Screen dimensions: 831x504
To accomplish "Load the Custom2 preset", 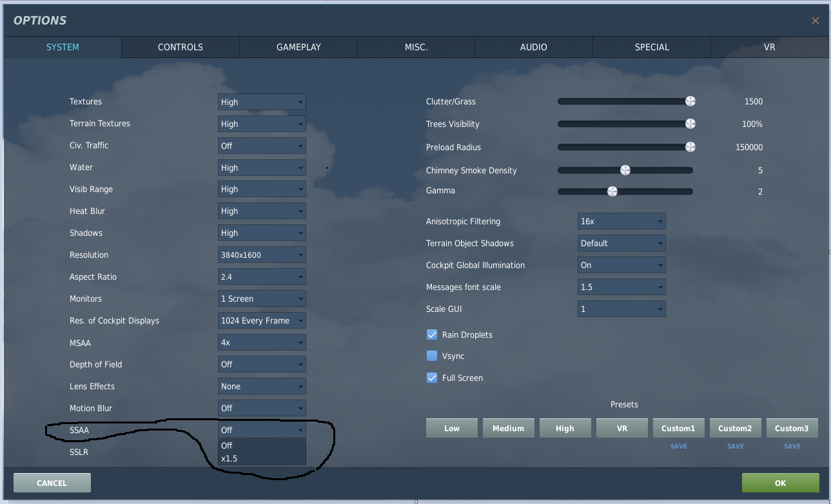I will [x=736, y=429].
